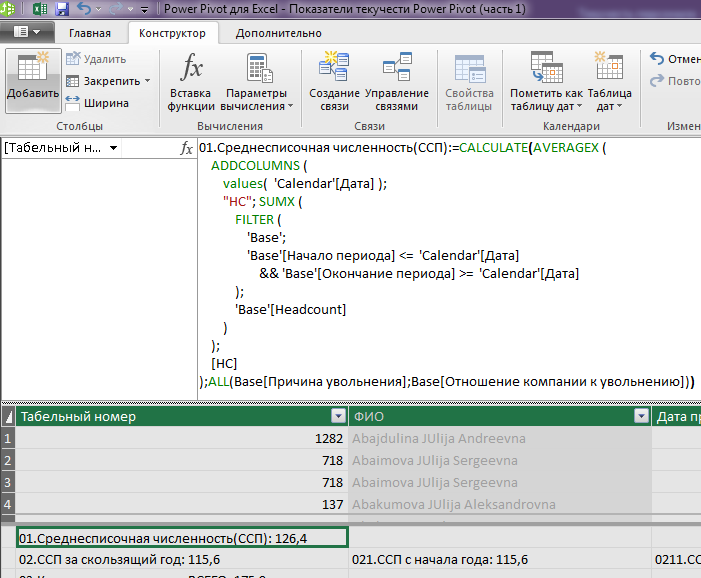Select the measure cell starting with 0211
Screen dimensions: 701x578
pos(676,559)
